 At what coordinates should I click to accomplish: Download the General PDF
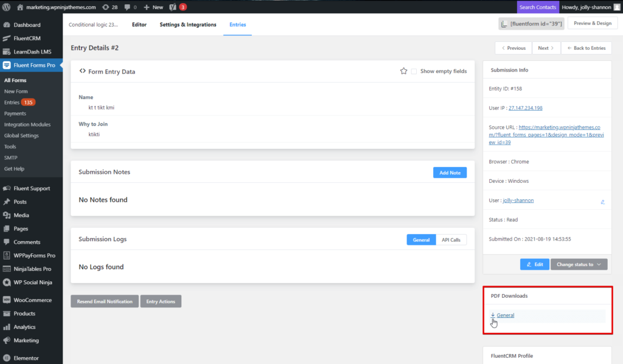click(x=504, y=315)
